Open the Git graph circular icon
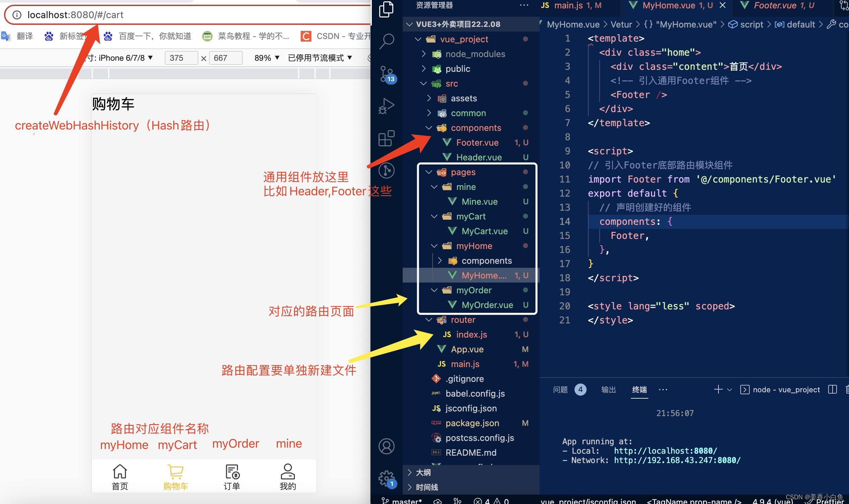The width and height of the screenshot is (849, 504). (x=387, y=170)
